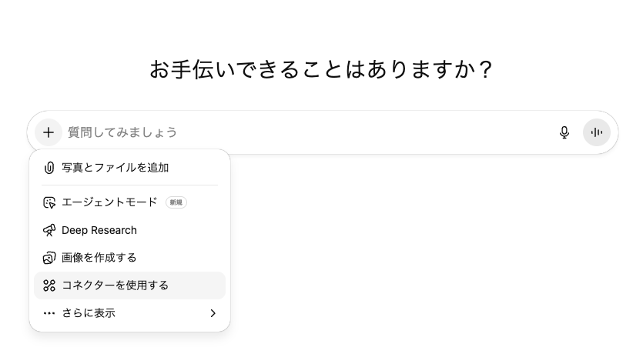Screen dimensions: 633x364
Task: Click the image creation icon
Action: [49, 258]
